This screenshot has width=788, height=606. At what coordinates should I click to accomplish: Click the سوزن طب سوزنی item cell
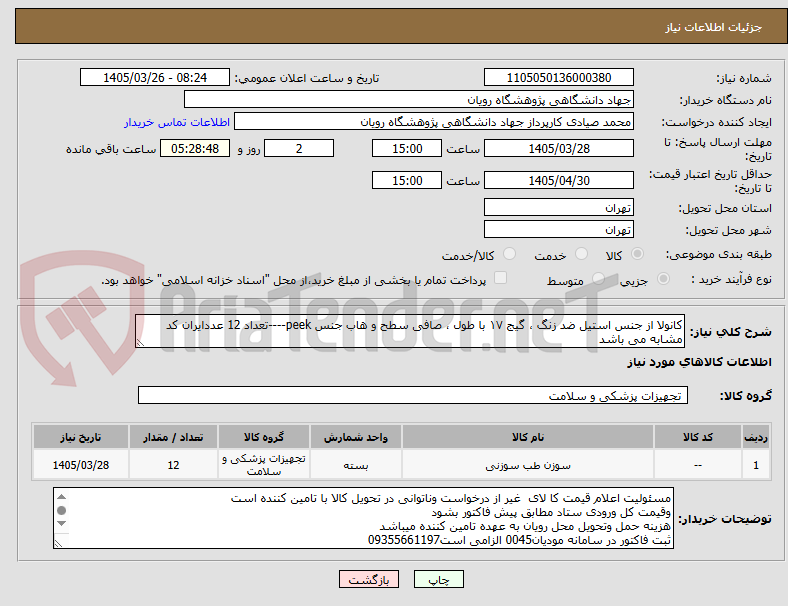(x=528, y=465)
